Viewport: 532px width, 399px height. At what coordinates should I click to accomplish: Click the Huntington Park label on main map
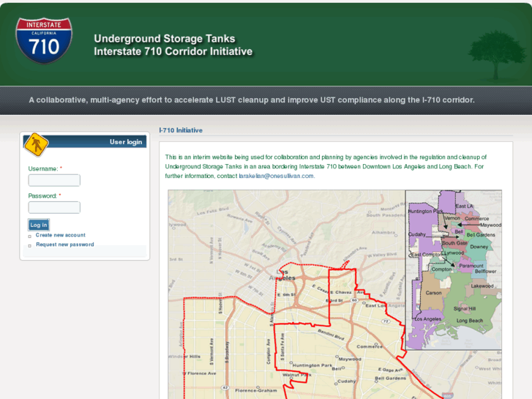pos(312,365)
